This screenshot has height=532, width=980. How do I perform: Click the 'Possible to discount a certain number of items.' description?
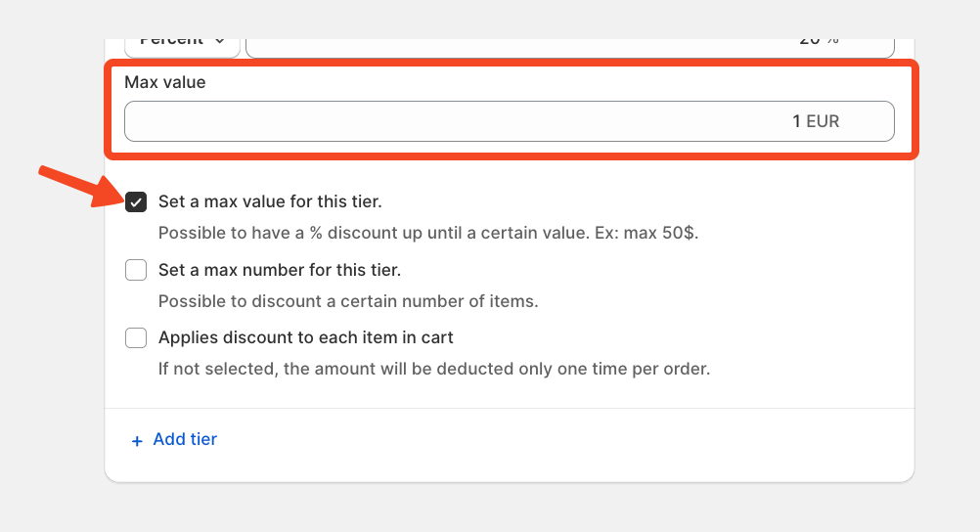point(348,301)
